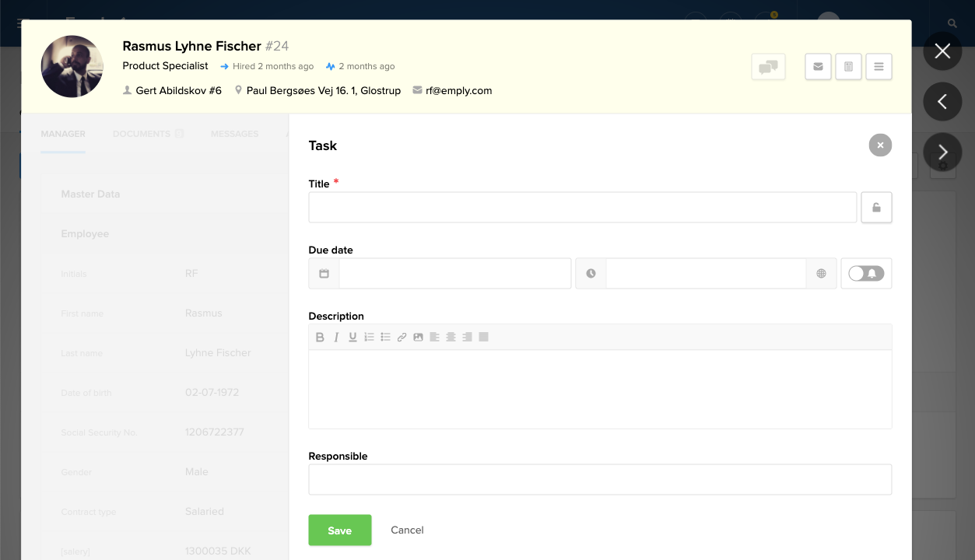Click Cancel to discard the task
This screenshot has width=975, height=560.
pos(407,530)
